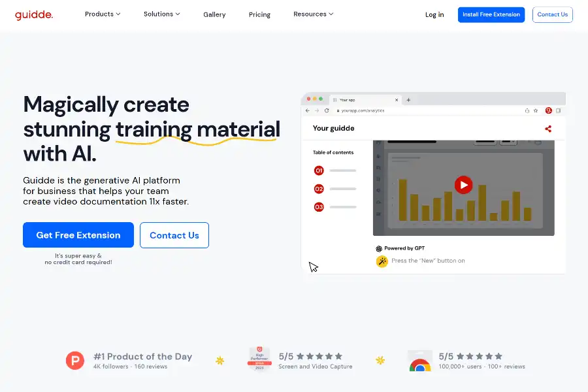Screen dimensions: 588x392
Task: Click the red guidde extension icon in demo browser
Action: (x=549, y=110)
